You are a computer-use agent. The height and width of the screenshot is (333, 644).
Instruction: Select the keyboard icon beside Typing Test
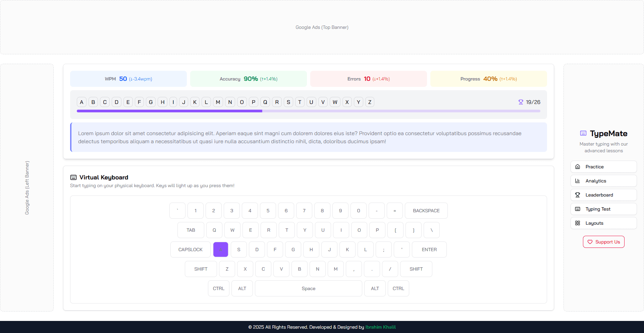point(578,209)
